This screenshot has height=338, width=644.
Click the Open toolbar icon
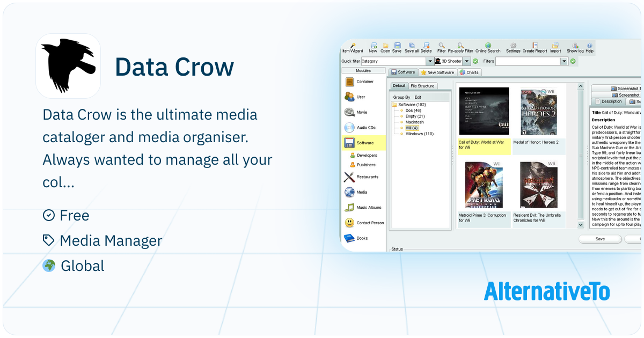[385, 48]
